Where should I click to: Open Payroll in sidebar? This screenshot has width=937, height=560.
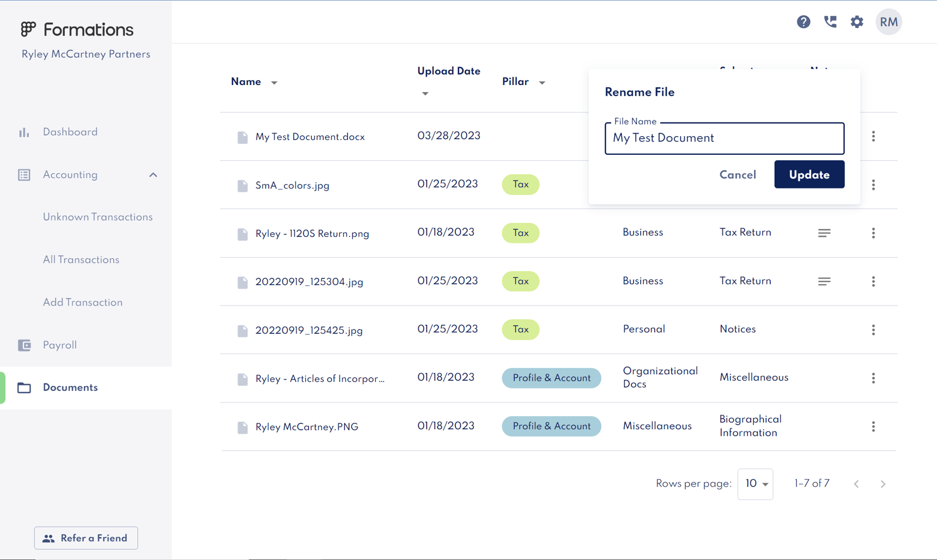click(x=60, y=345)
